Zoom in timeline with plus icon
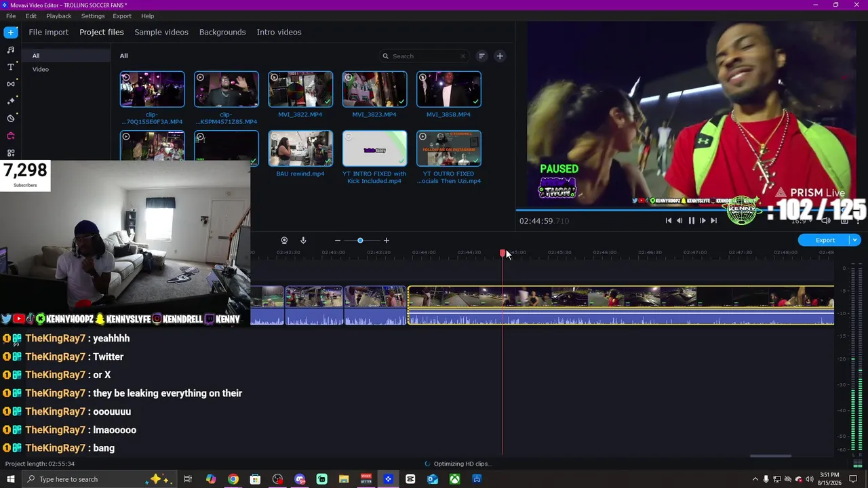The width and height of the screenshot is (868, 488). point(387,240)
